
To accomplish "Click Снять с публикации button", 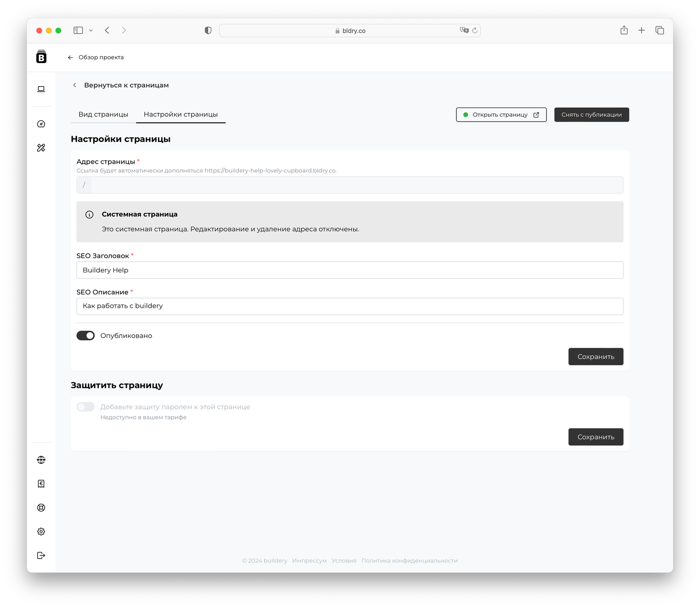I will click(x=591, y=115).
